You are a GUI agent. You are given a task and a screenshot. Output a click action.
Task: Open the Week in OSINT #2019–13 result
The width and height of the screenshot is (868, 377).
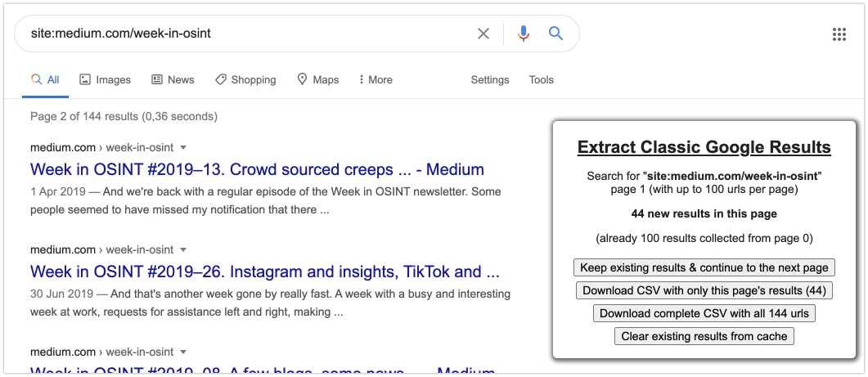(x=258, y=169)
